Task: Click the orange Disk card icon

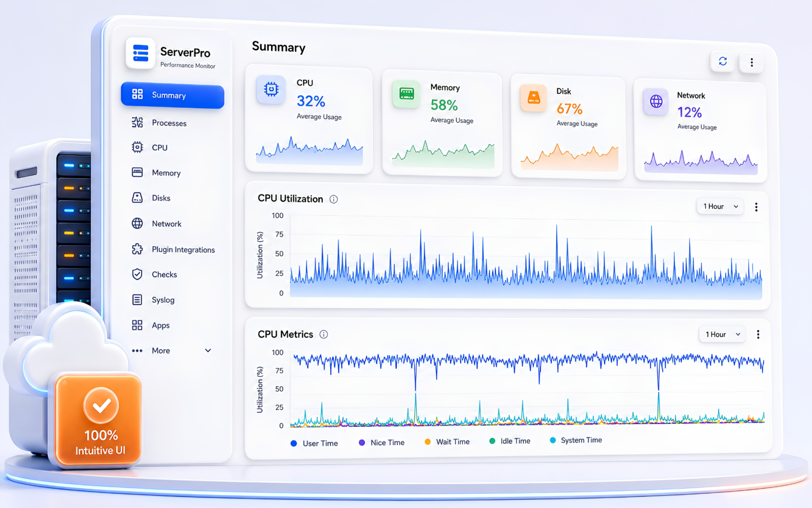Action: pyautogui.click(x=533, y=97)
